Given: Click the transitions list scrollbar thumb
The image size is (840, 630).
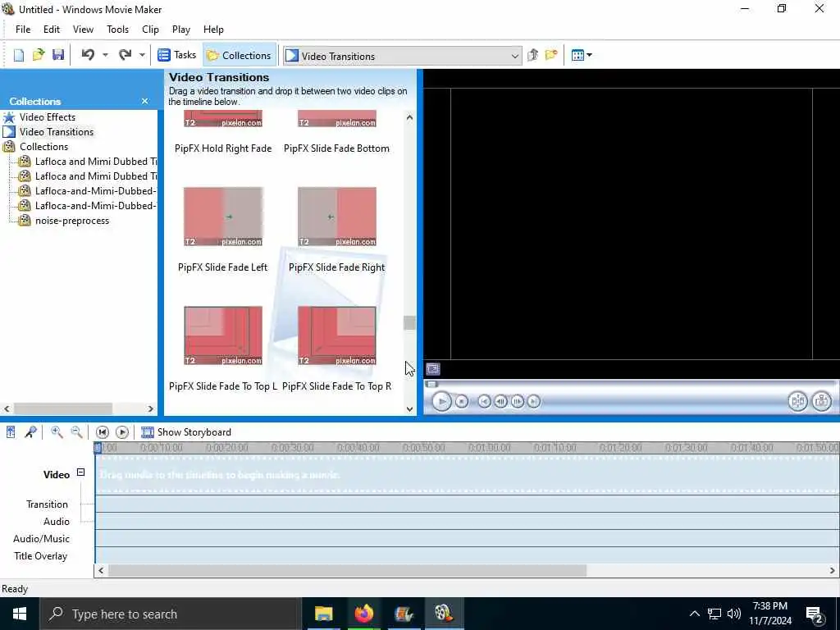Looking at the screenshot, I should [x=410, y=322].
